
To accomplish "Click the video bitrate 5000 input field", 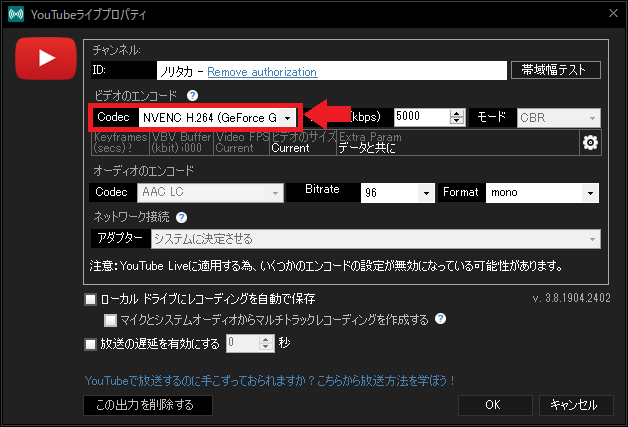I will click(x=422, y=117).
